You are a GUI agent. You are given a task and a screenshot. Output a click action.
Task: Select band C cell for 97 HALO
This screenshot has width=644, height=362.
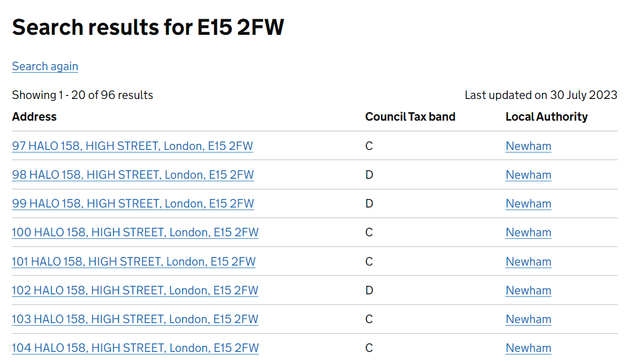[369, 146]
